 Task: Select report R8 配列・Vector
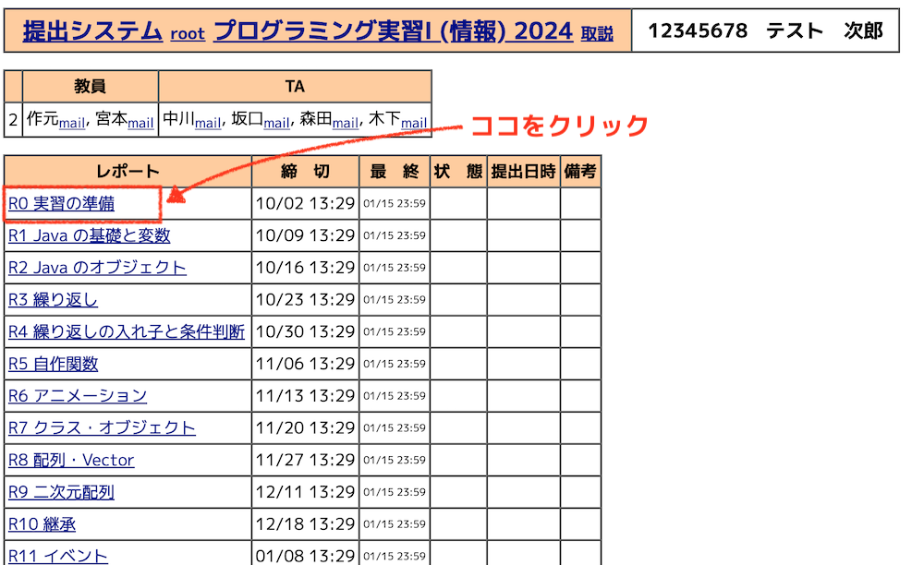pos(71,460)
